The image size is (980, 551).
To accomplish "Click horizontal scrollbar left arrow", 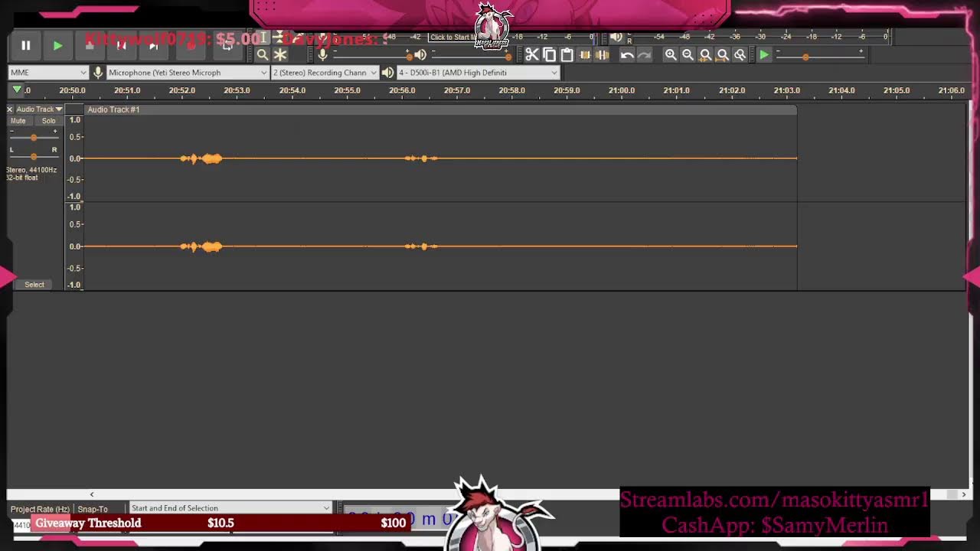I will [x=92, y=494].
